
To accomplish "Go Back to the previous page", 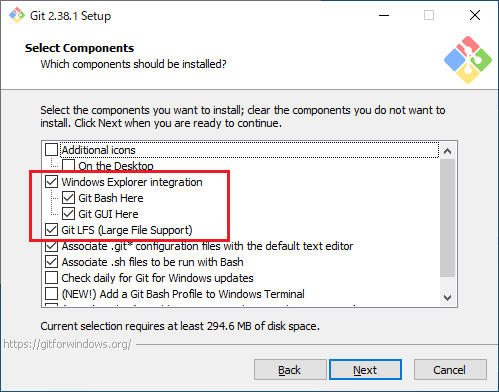I will 290,370.
